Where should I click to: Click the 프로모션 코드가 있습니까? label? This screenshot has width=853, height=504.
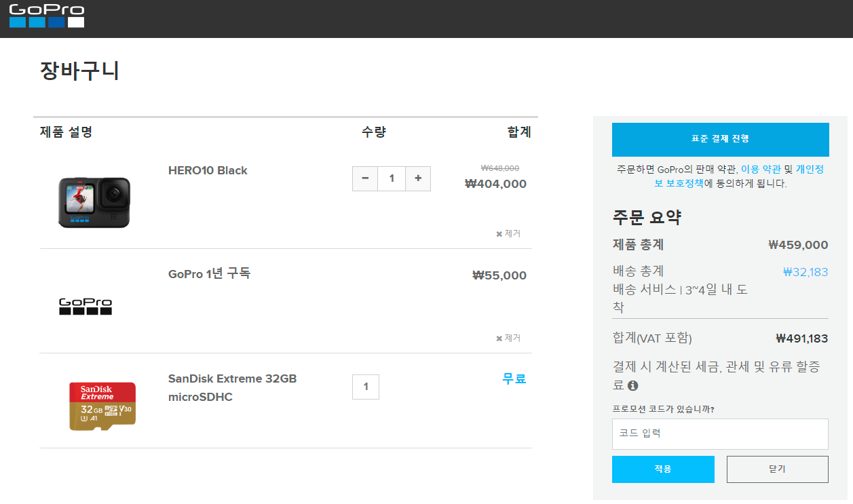point(663,409)
